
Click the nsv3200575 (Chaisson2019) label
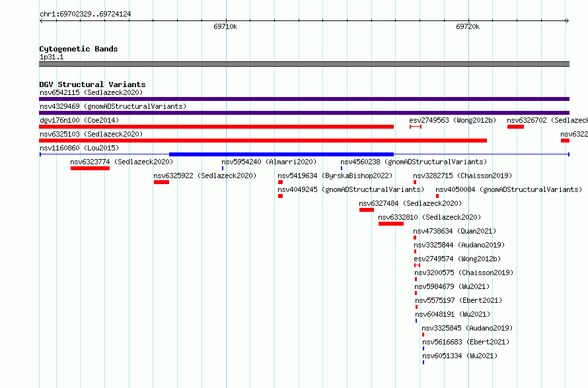click(x=464, y=273)
